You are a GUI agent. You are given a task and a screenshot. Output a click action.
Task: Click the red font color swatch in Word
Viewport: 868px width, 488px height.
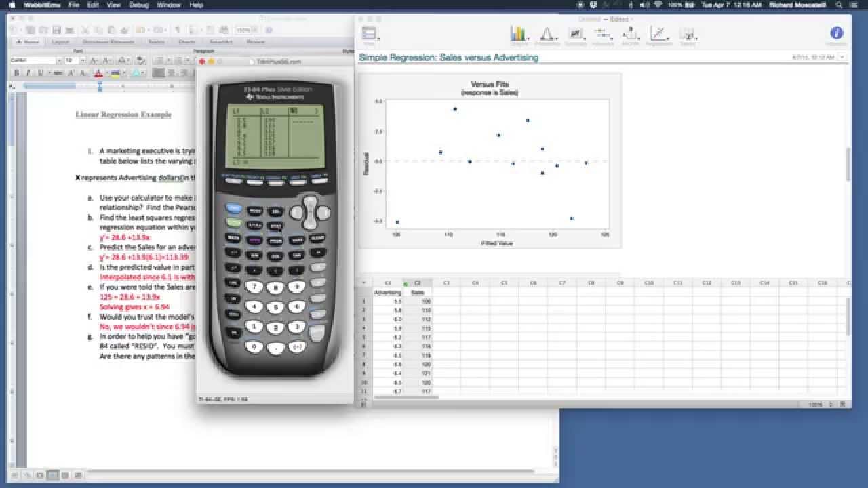pyautogui.click(x=98, y=73)
